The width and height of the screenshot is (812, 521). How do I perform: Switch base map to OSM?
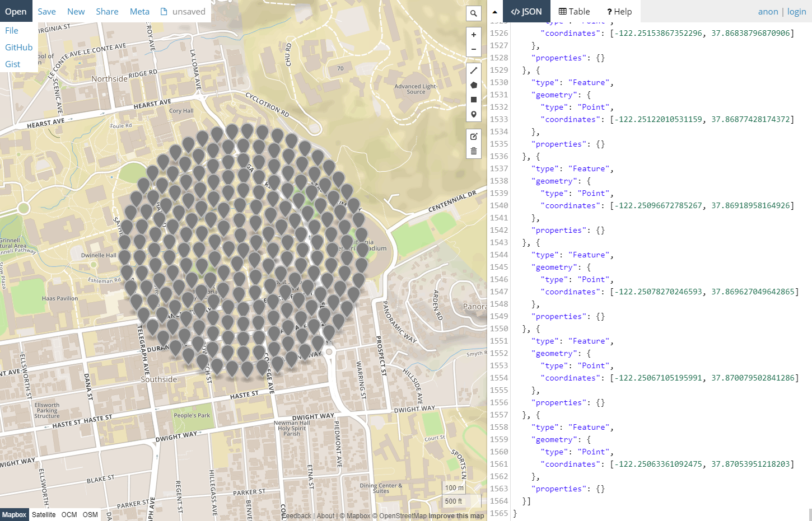click(90, 515)
